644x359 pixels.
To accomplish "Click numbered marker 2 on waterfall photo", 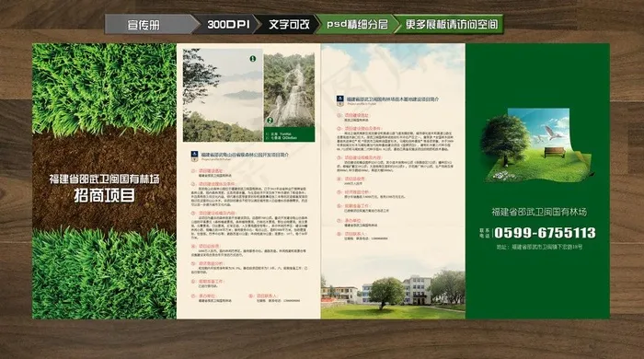I will point(270,121).
